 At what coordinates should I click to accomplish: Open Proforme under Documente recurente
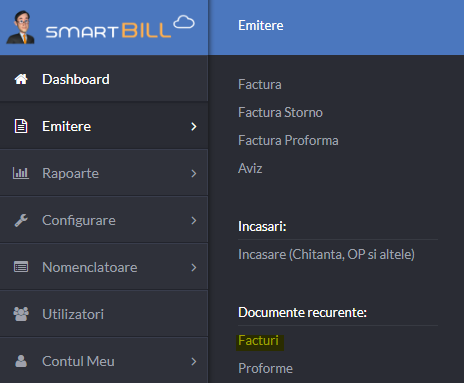[265, 368]
